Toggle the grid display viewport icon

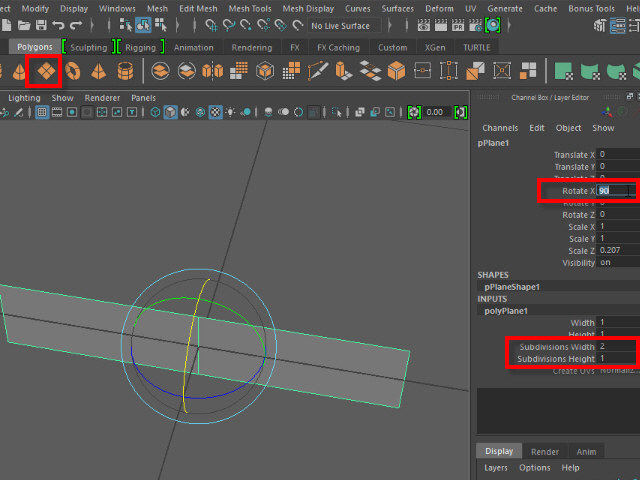click(42, 113)
